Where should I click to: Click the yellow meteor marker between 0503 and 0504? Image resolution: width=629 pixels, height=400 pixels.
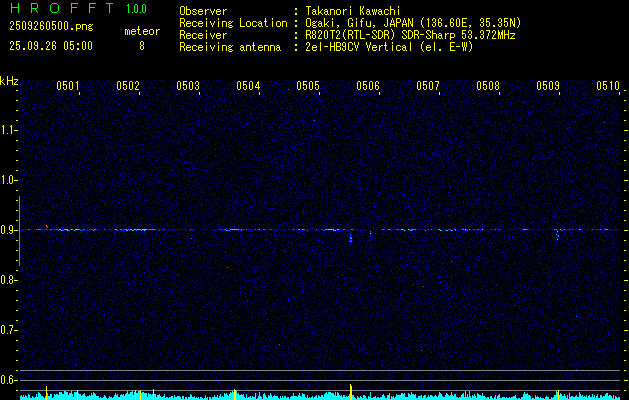(235, 394)
